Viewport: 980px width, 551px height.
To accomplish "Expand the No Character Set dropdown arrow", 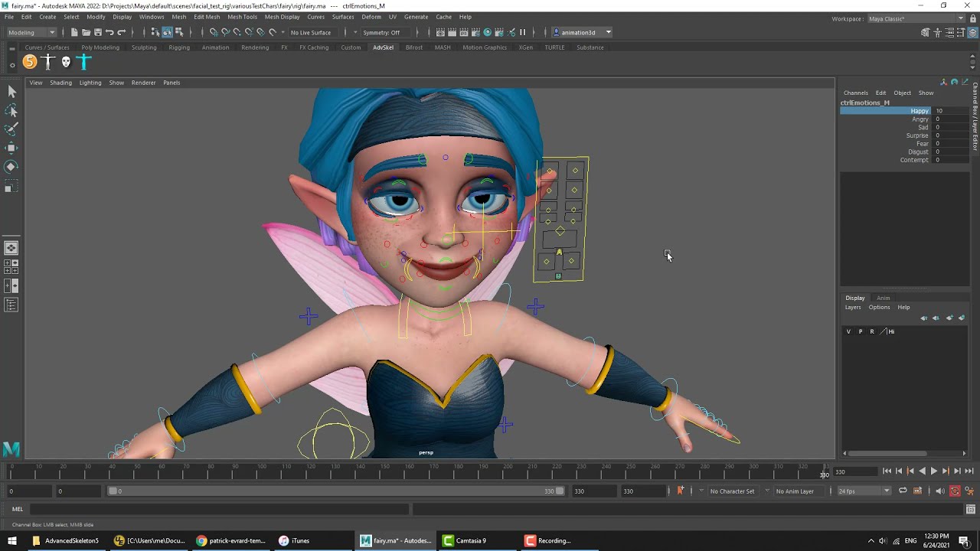I will 701,491.
